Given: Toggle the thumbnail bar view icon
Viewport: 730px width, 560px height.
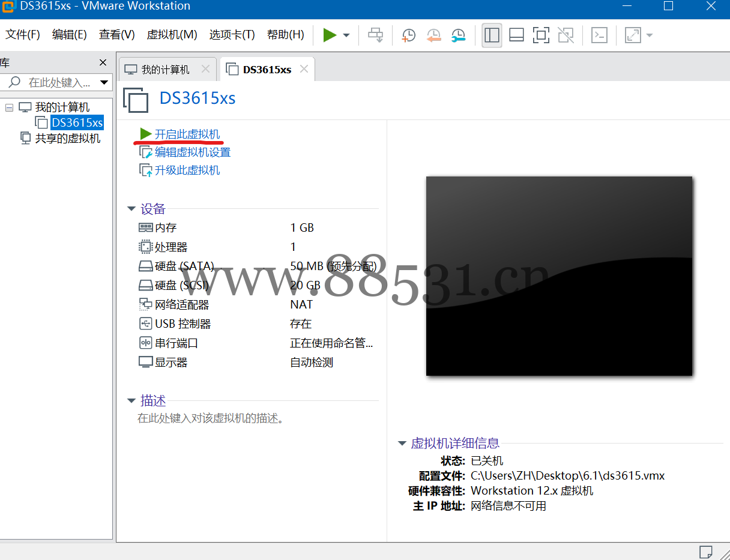Looking at the screenshot, I should pyautogui.click(x=516, y=35).
